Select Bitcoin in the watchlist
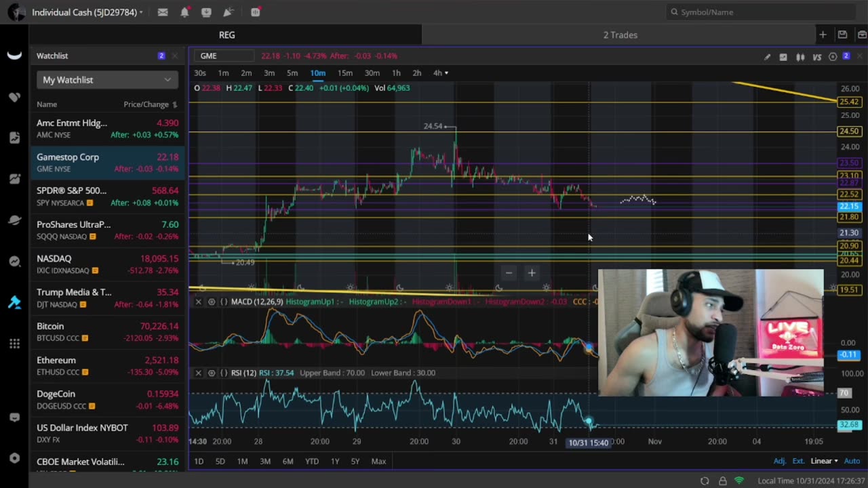Screen dimensions: 868x488 [107, 332]
